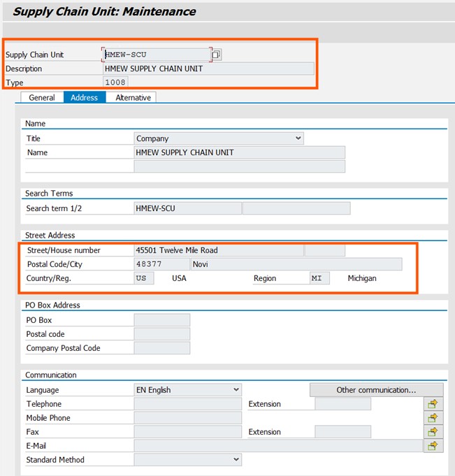The image size is (455, 476).
Task: Select the City field containing Novi
Action: click(296, 264)
